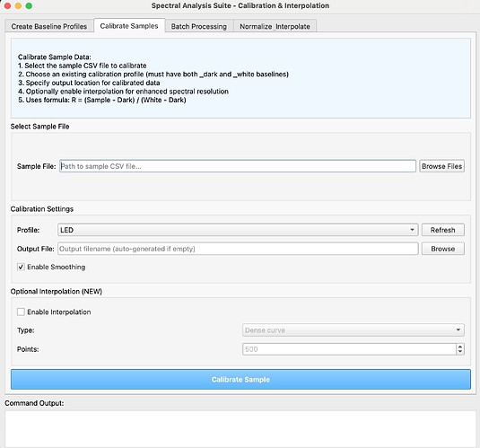Enable the Interpolation checkbox

(21, 312)
